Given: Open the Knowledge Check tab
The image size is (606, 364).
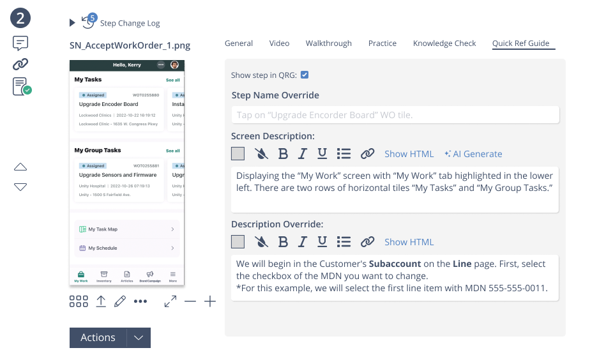Looking at the screenshot, I should pos(444,43).
